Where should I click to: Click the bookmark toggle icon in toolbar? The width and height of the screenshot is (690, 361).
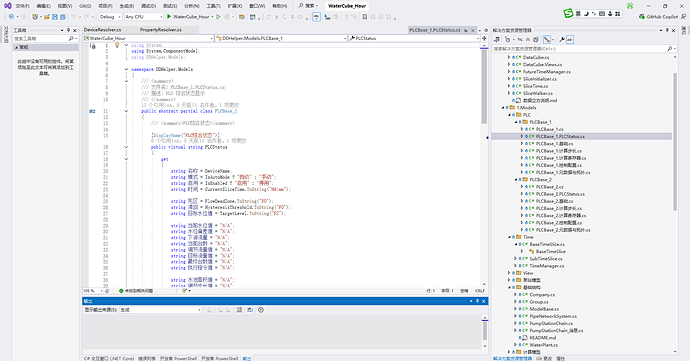click(x=364, y=17)
